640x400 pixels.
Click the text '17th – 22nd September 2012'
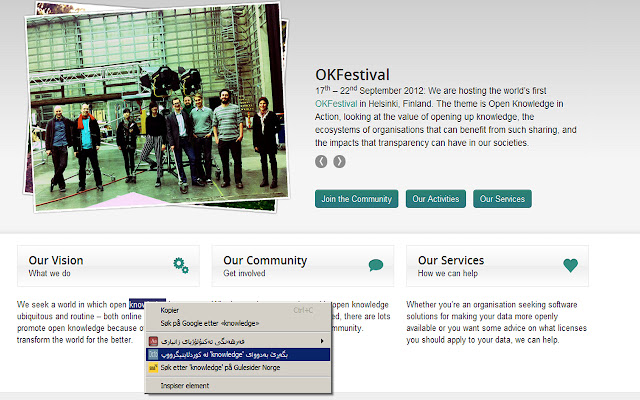click(369, 90)
